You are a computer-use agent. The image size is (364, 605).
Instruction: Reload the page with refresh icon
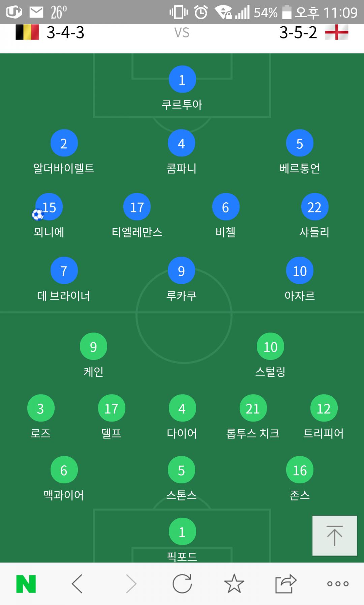pyautogui.click(x=182, y=584)
